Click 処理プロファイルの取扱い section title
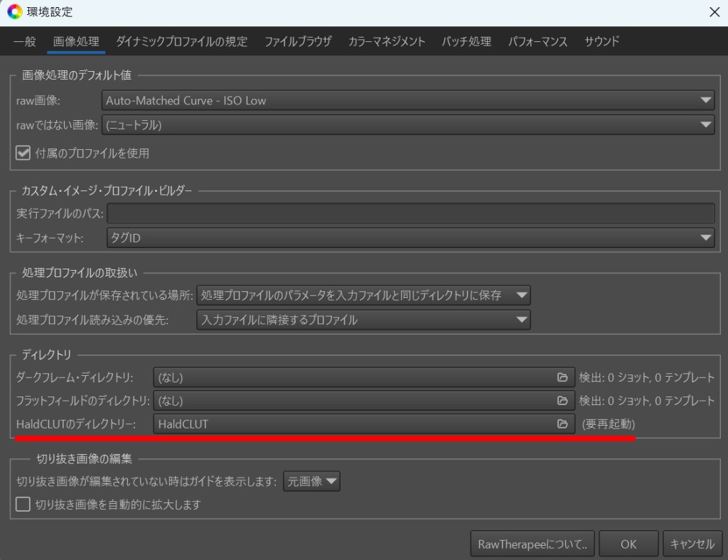Viewport: 728px width, 560px height. coord(80,273)
